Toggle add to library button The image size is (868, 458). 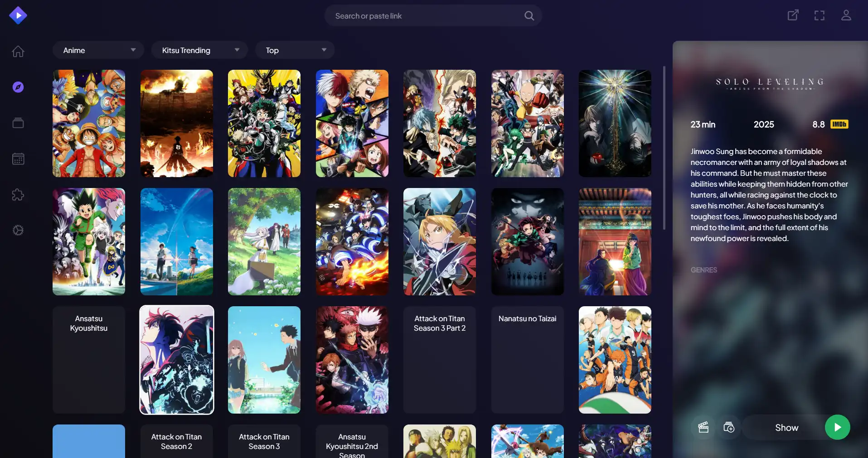tap(729, 427)
